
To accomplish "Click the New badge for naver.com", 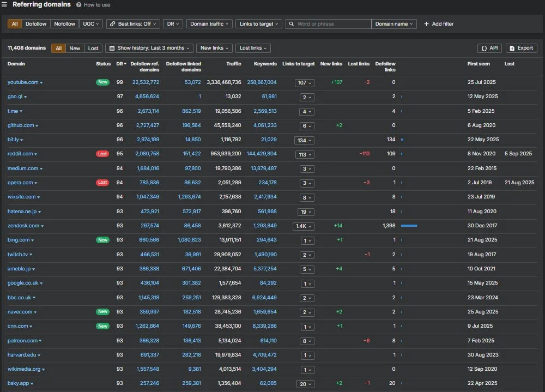I will [102, 312].
